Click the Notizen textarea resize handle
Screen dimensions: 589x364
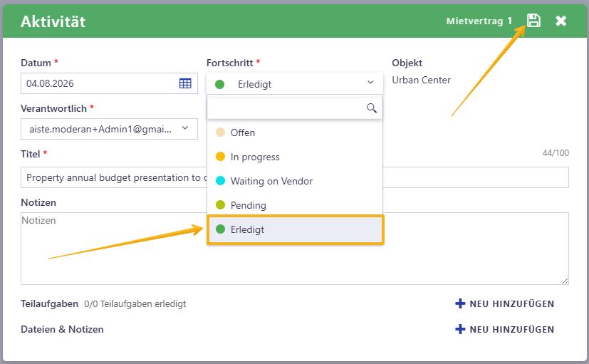(x=565, y=281)
